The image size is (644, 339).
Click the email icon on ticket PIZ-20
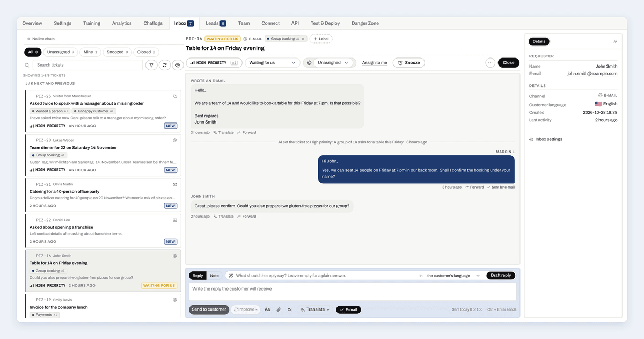coord(175,140)
